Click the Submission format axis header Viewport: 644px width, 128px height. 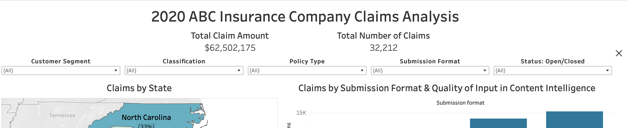pos(460,103)
